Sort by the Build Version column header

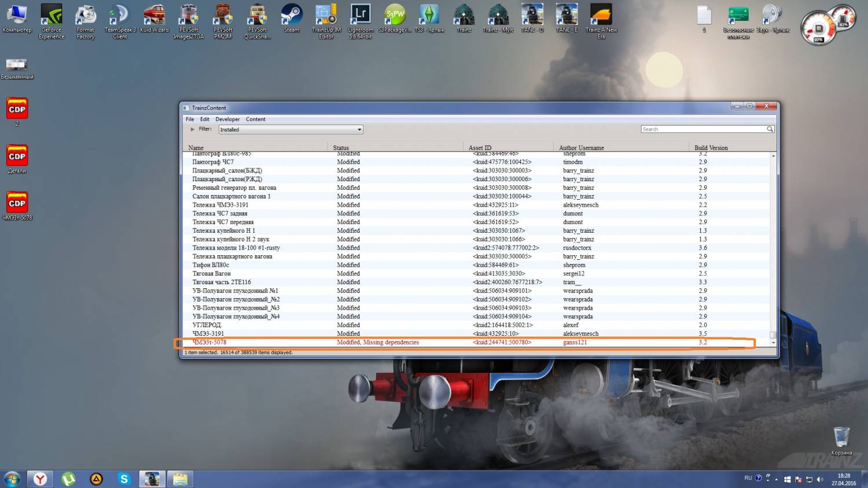[711, 148]
